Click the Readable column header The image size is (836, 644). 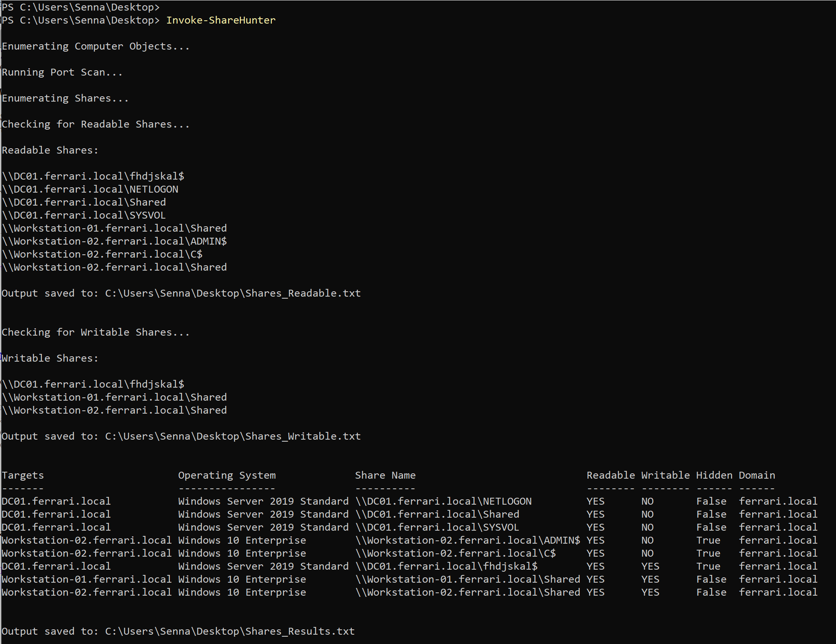[x=611, y=475]
